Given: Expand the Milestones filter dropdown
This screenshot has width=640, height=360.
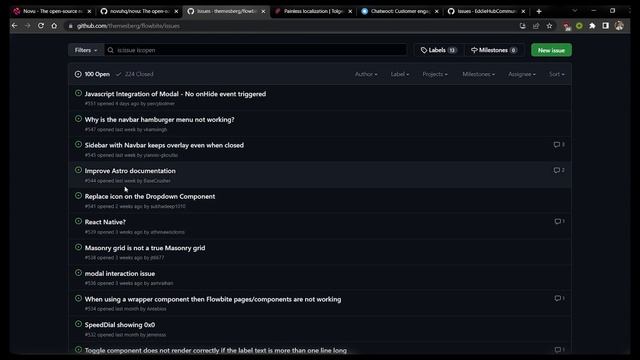Looking at the screenshot, I should (x=478, y=74).
